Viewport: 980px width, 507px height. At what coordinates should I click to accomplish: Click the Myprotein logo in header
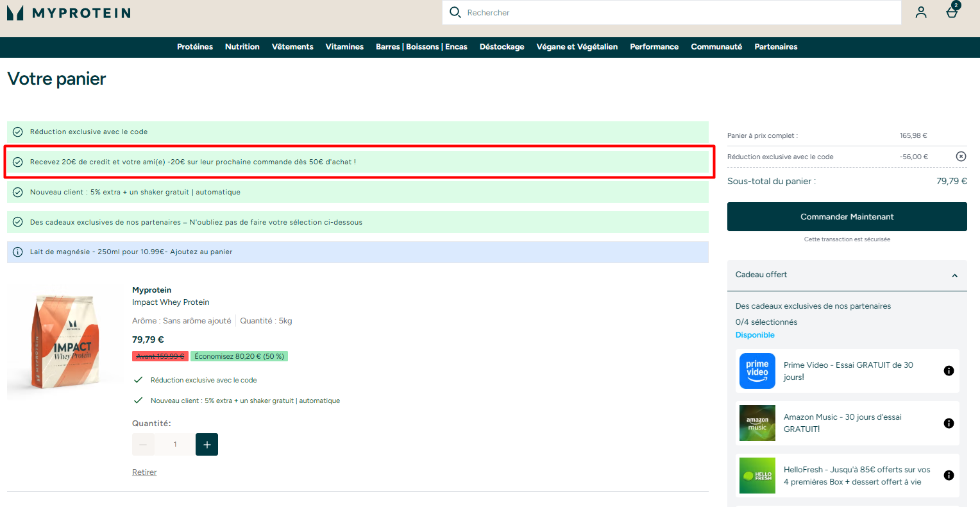pos(69,13)
